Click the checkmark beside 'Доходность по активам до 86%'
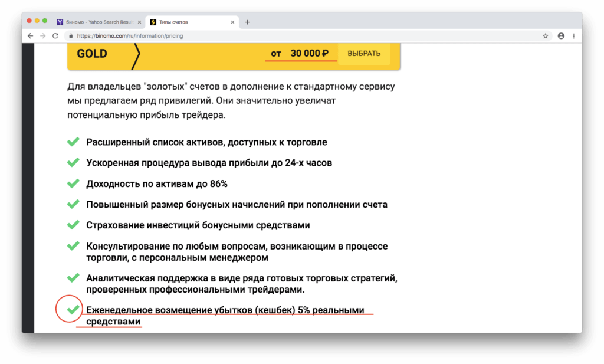604x364 pixels. coord(73,183)
